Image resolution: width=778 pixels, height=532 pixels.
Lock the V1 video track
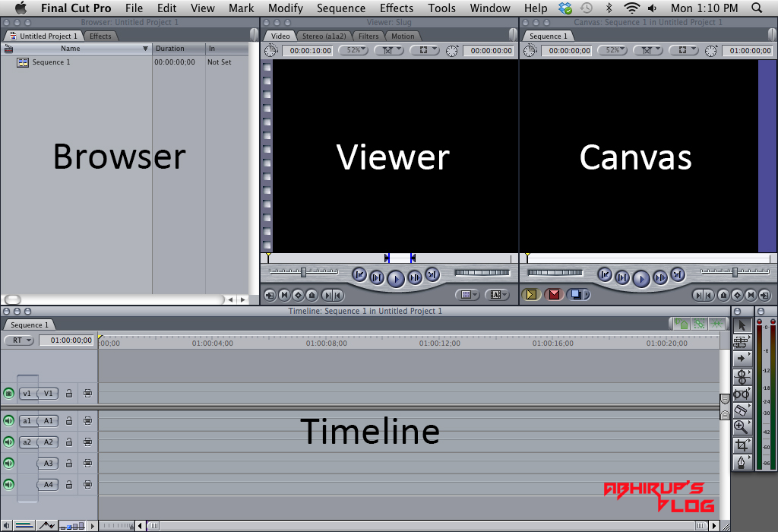click(68, 393)
